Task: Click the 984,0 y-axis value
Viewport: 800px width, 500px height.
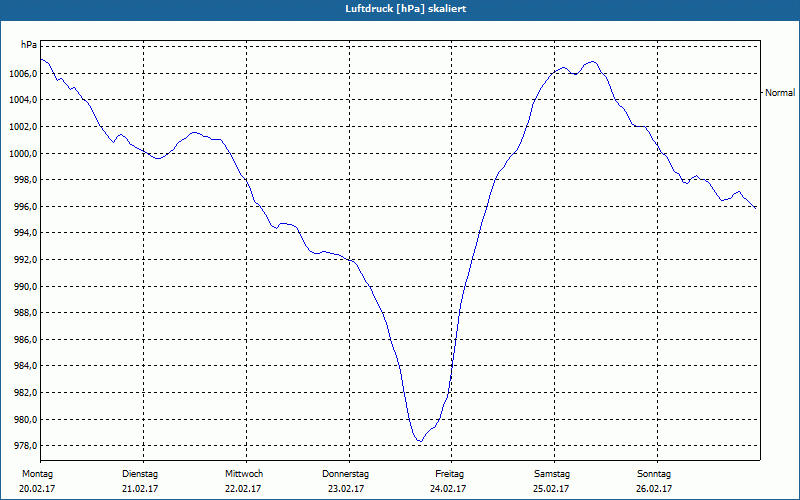Action: tap(25, 366)
